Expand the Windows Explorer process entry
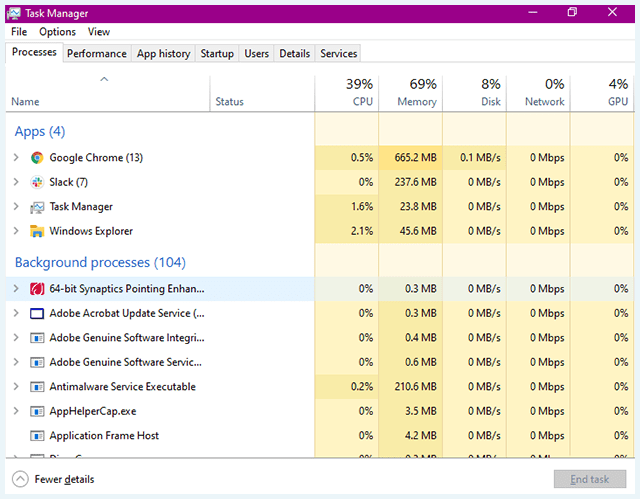 [x=16, y=231]
